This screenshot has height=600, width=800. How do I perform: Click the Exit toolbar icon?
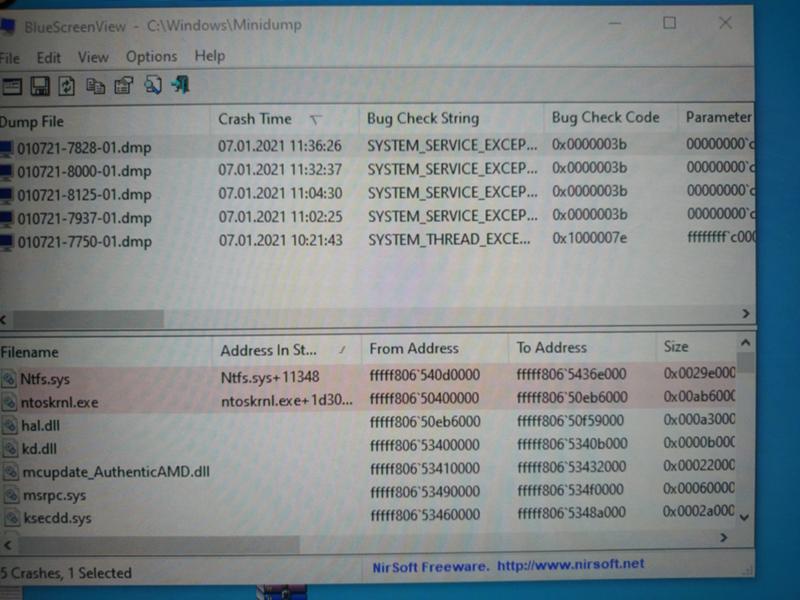[x=181, y=86]
